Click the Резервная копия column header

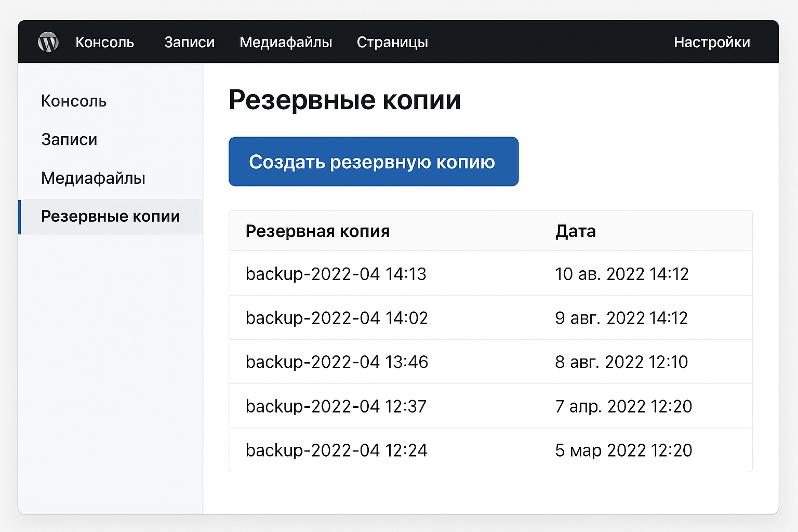coord(317,231)
